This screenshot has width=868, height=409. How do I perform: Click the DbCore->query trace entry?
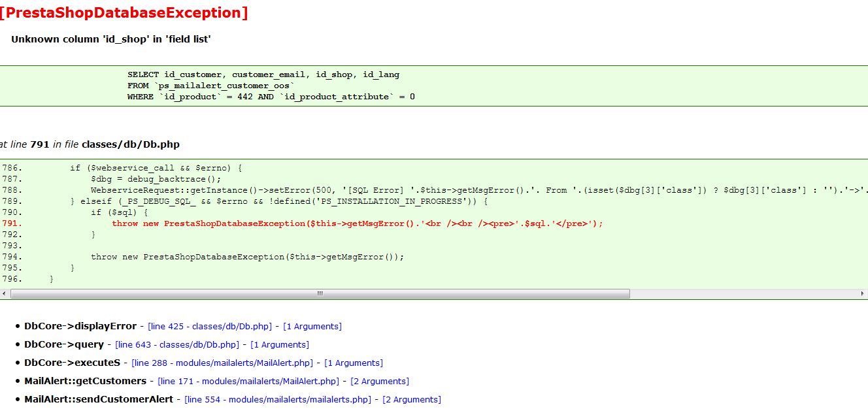click(x=64, y=344)
